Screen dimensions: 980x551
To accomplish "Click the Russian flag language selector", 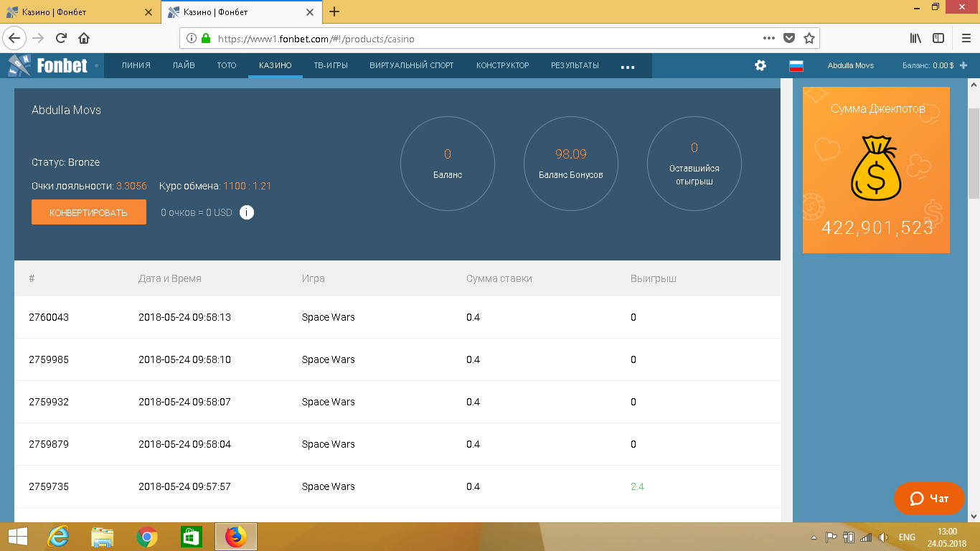I will click(796, 65).
